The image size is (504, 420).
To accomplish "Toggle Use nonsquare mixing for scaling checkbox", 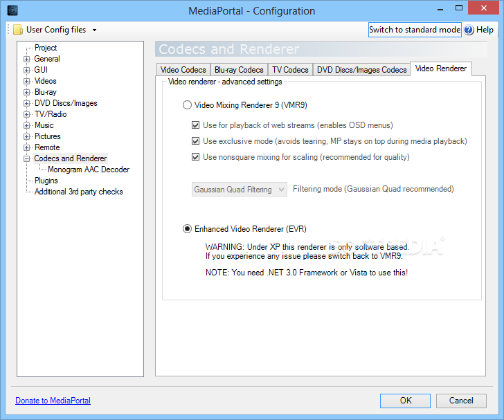I will [x=195, y=157].
